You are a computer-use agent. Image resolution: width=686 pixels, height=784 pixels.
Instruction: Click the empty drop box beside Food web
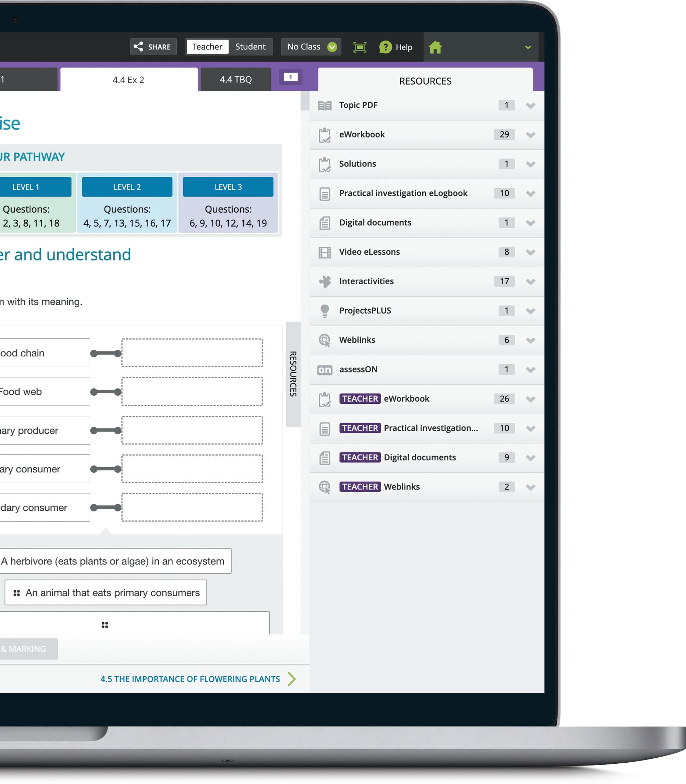tap(192, 391)
